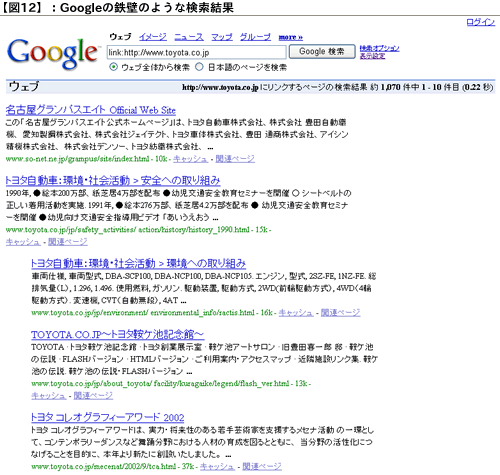Click the result count text 約 1,070 件中
Image resolution: width=500 pixels, height=475 pixels.
click(395, 87)
